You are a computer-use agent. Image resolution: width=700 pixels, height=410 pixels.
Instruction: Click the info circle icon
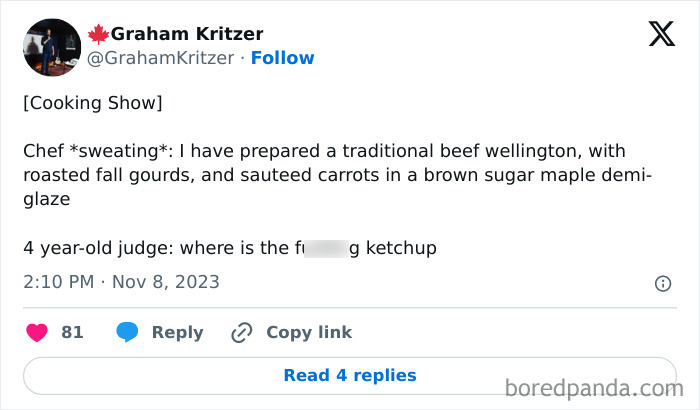(662, 284)
